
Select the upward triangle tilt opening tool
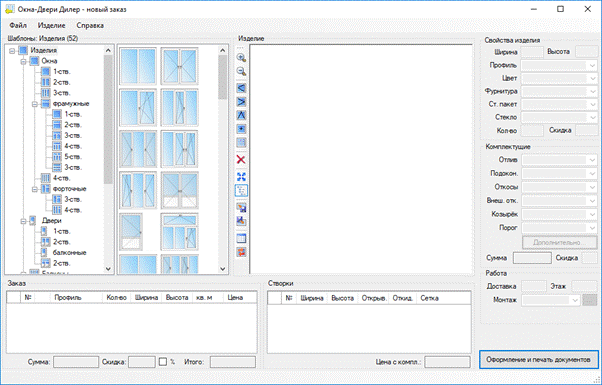tap(241, 115)
